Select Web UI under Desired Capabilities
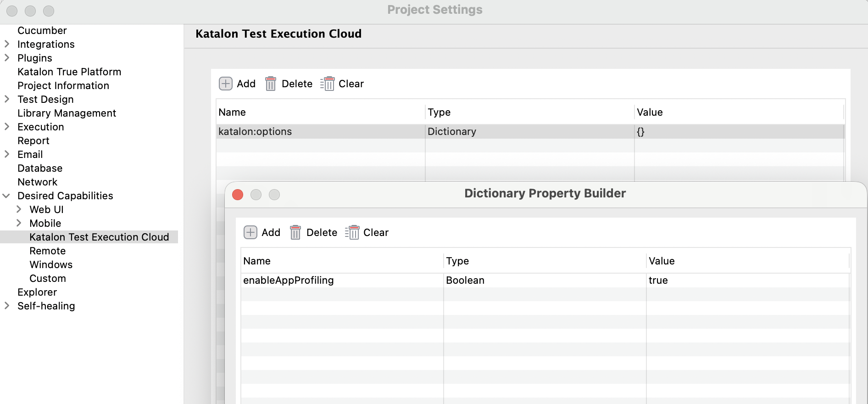 [x=46, y=209]
